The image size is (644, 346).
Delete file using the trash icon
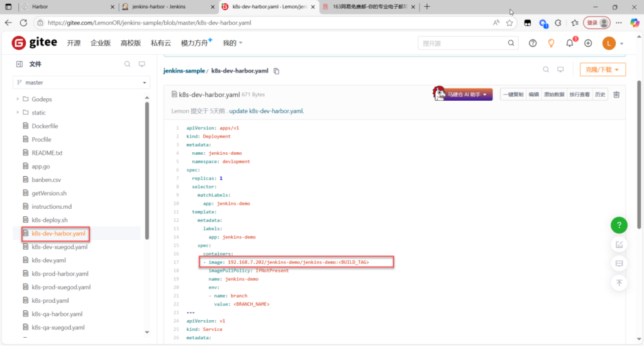[616, 94]
